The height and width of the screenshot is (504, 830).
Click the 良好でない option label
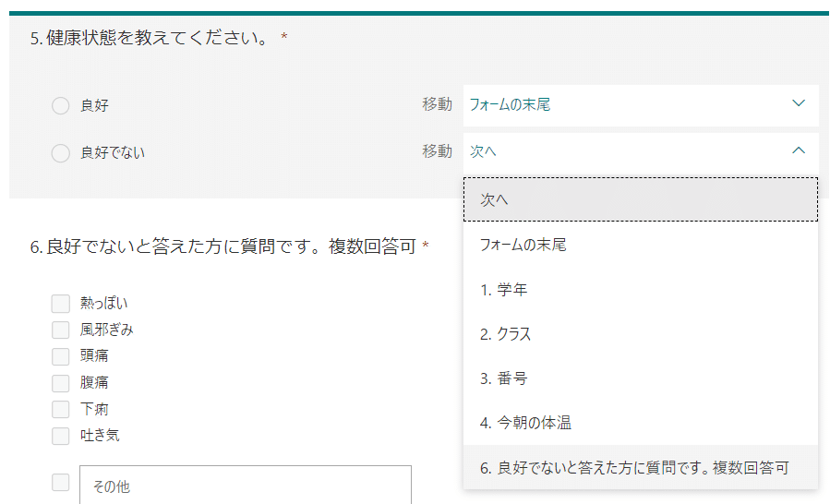113,153
